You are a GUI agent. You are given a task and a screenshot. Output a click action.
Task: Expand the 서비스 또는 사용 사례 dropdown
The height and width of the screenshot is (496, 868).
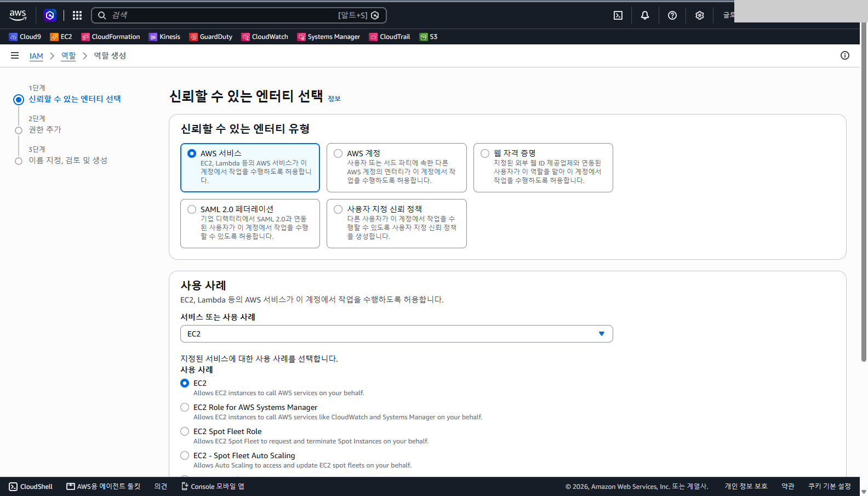[x=397, y=334]
